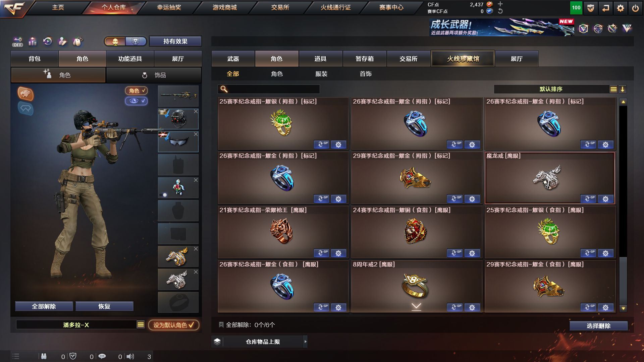Remove the sunglasses from equipment slot
The image size is (644, 362).
tap(196, 134)
